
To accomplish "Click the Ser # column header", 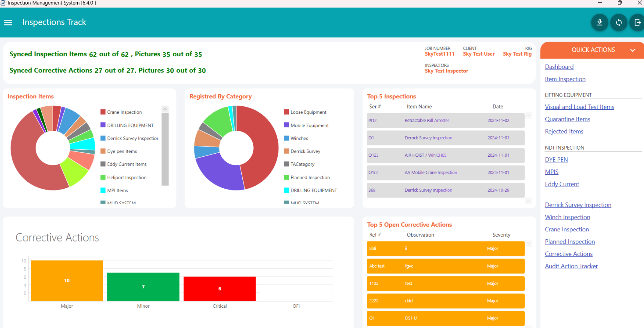I will 375,107.
